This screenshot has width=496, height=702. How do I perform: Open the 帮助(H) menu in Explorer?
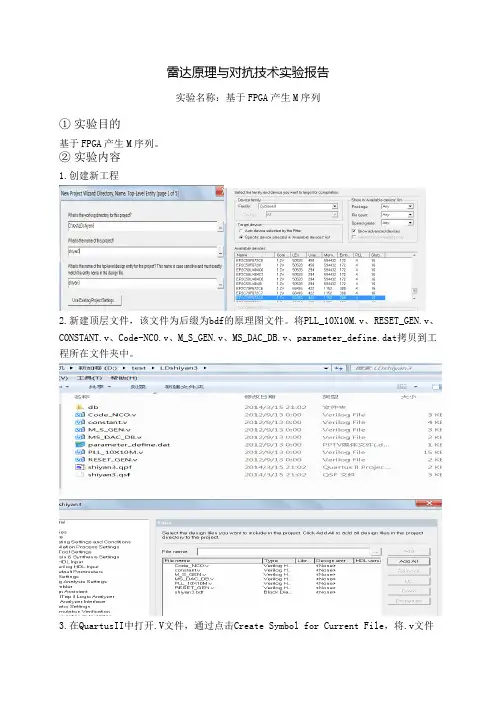click(123, 378)
